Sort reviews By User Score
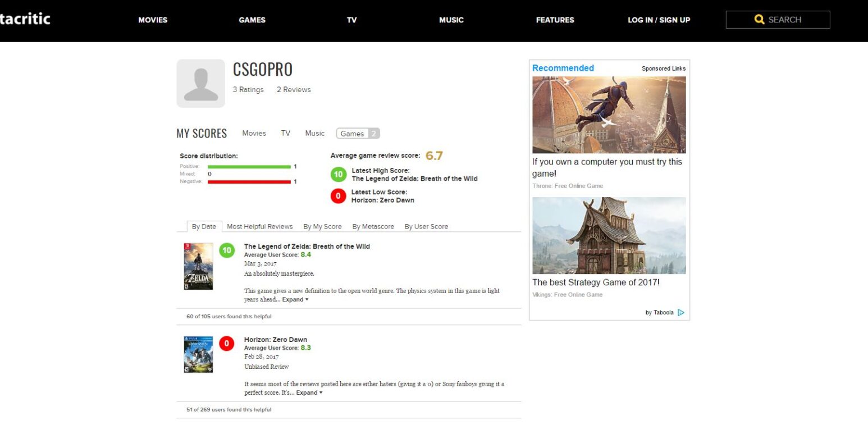The width and height of the screenshot is (868, 434). (427, 227)
